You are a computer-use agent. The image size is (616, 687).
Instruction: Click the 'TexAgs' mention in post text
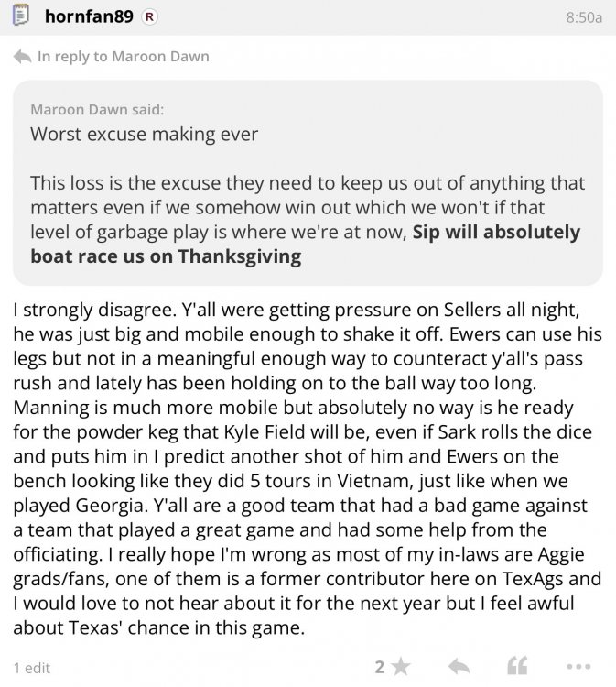coord(505,578)
